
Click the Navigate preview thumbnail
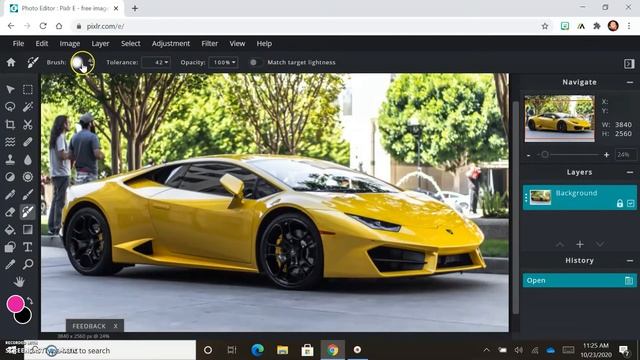[559, 118]
